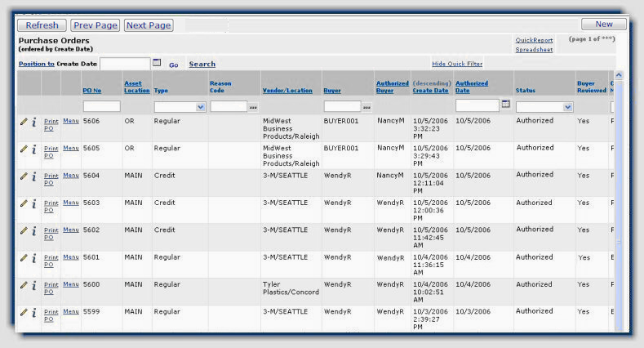Sort by the Vendor/Location column header
This screenshot has width=644, height=348.
[x=287, y=90]
